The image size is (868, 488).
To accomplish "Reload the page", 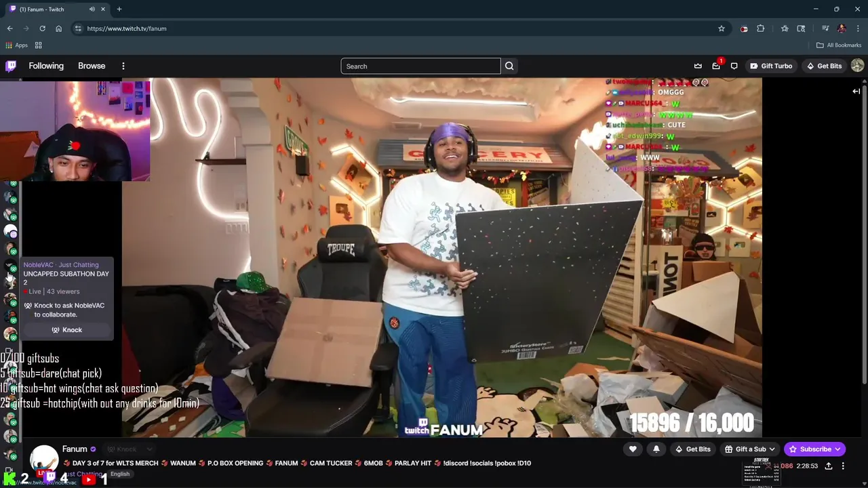I will click(x=42, y=28).
